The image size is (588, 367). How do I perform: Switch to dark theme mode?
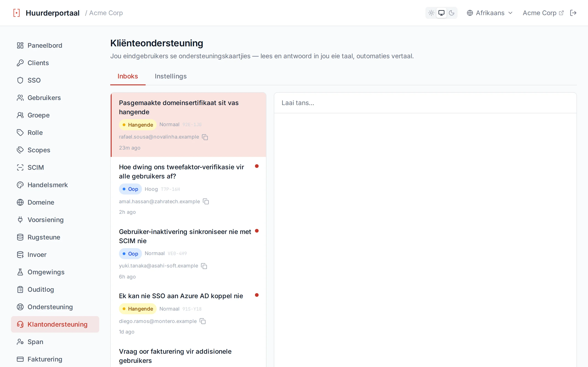coord(451,13)
